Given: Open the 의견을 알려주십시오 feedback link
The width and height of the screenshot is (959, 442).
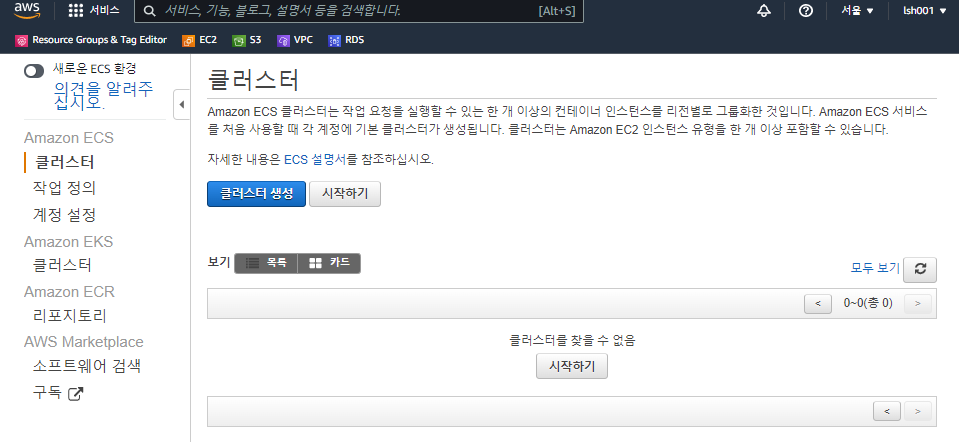Looking at the screenshot, I should click(103, 95).
